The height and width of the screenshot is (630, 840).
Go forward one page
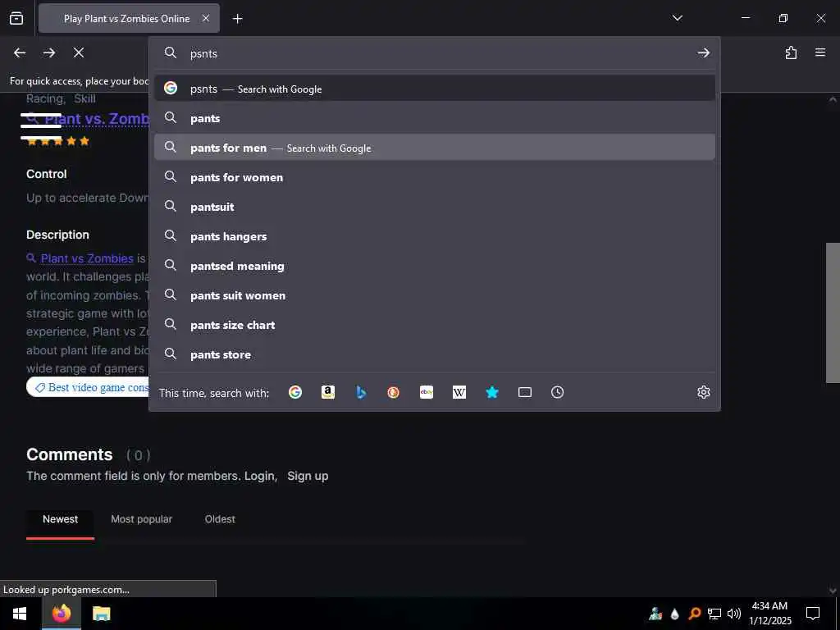pos(49,52)
